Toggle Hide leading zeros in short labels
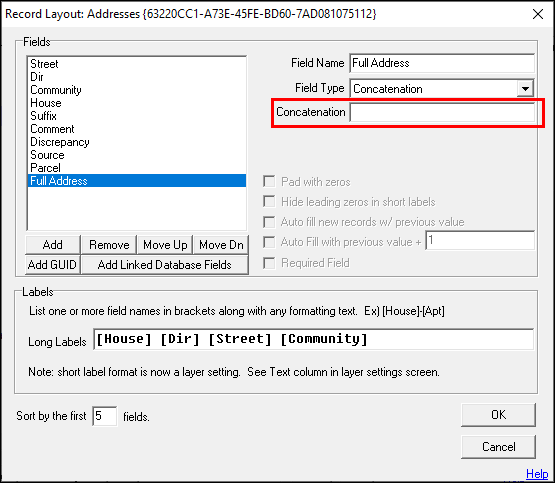The image size is (555, 483). point(269,202)
